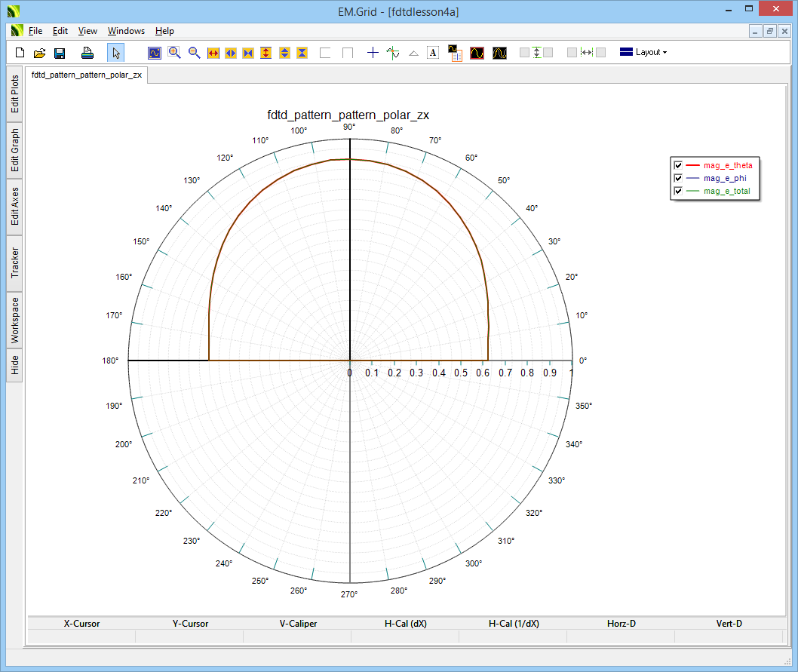Select the Zoom Out magnifier tool
Screen dimensions: 798x672
194,53
